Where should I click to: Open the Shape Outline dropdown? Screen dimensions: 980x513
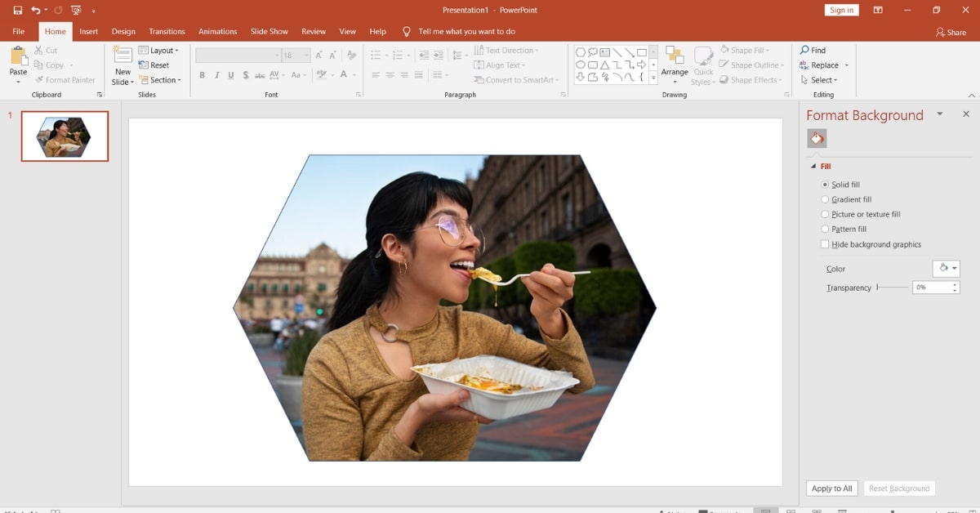pos(751,65)
